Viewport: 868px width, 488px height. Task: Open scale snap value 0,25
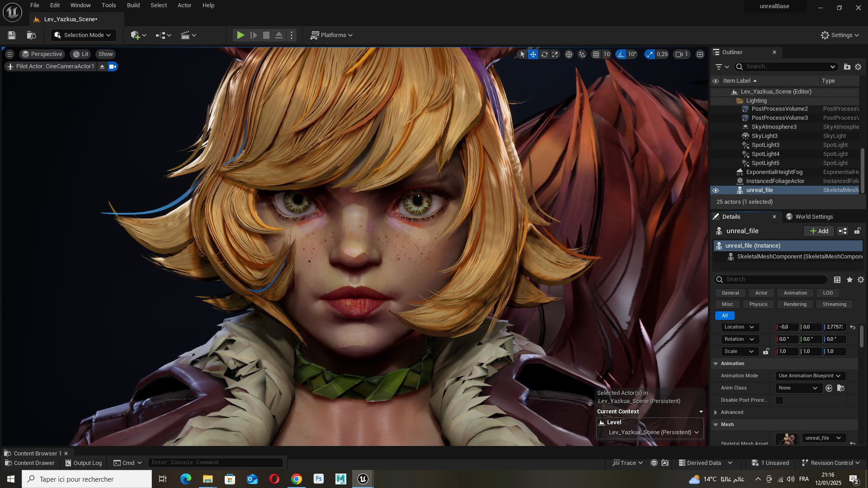click(662, 54)
